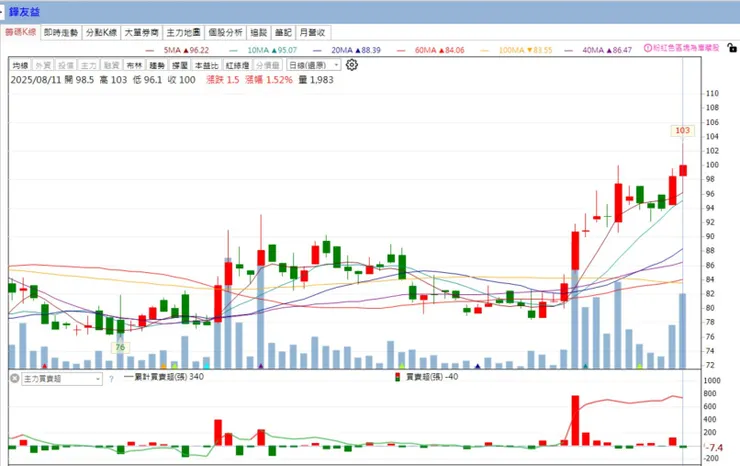Click the unlock padlock icon
Screen dimensions: 740x466
[x=732, y=48]
